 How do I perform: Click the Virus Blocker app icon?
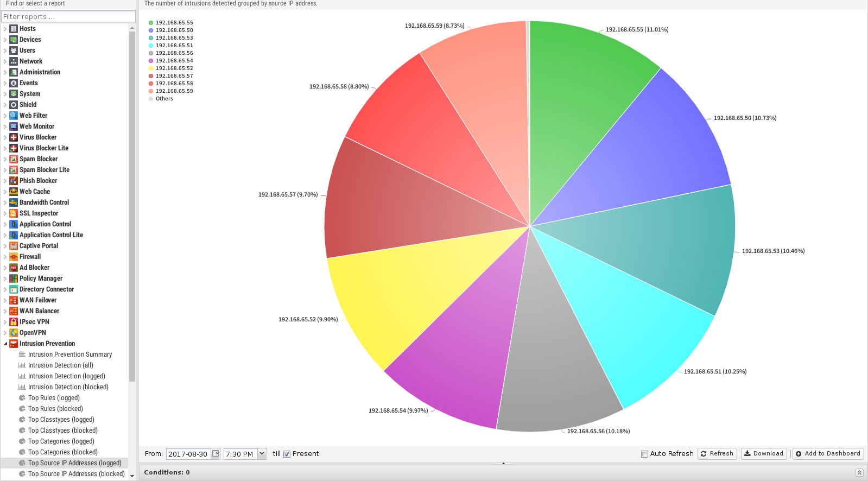14,137
